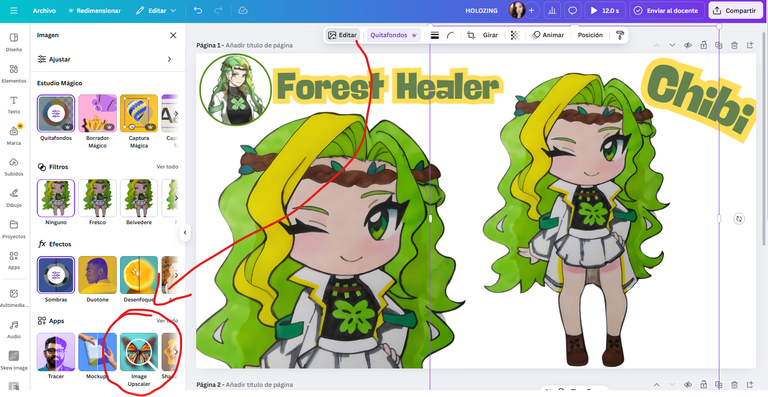Redo the last action
The image size is (768, 397).
[x=218, y=10]
